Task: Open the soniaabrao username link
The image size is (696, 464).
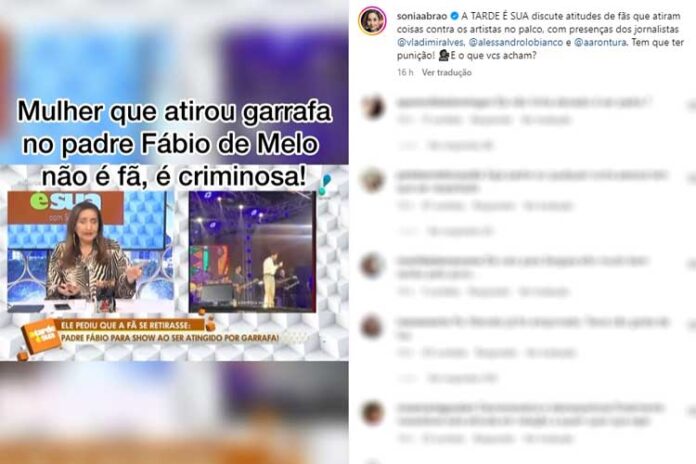Action: click(422, 16)
